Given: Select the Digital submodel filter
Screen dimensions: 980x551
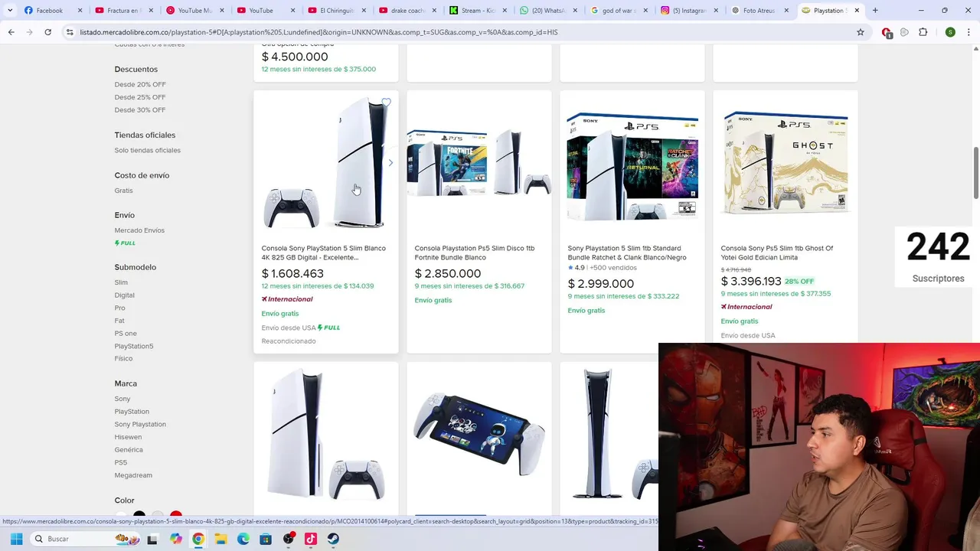Looking at the screenshot, I should point(125,295).
